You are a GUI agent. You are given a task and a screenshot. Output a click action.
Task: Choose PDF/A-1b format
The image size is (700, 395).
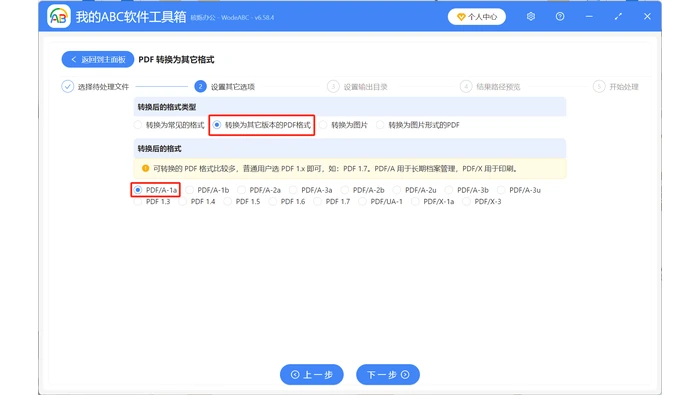[x=208, y=190]
